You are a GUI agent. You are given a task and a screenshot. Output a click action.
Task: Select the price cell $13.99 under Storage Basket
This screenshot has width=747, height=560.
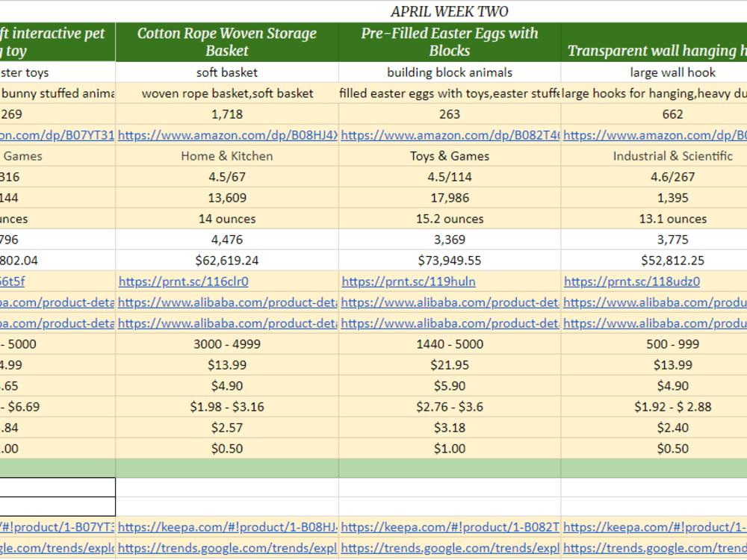[227, 365]
